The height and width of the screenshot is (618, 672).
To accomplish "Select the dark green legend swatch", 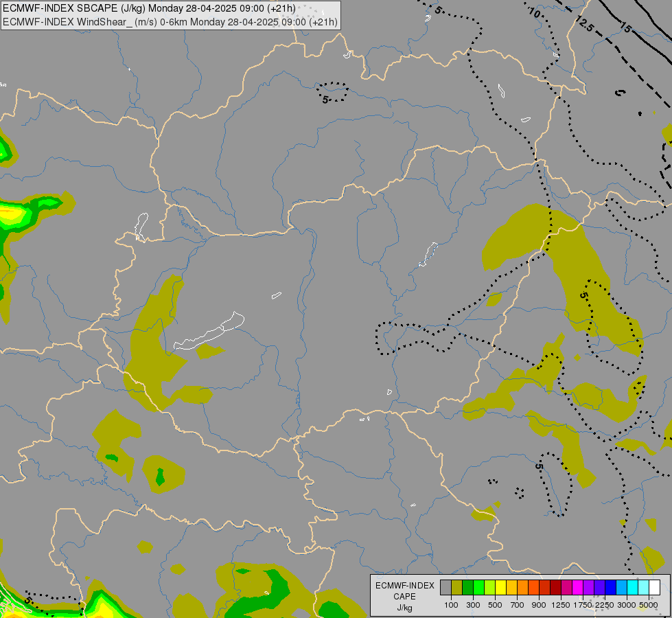I will point(467,587).
